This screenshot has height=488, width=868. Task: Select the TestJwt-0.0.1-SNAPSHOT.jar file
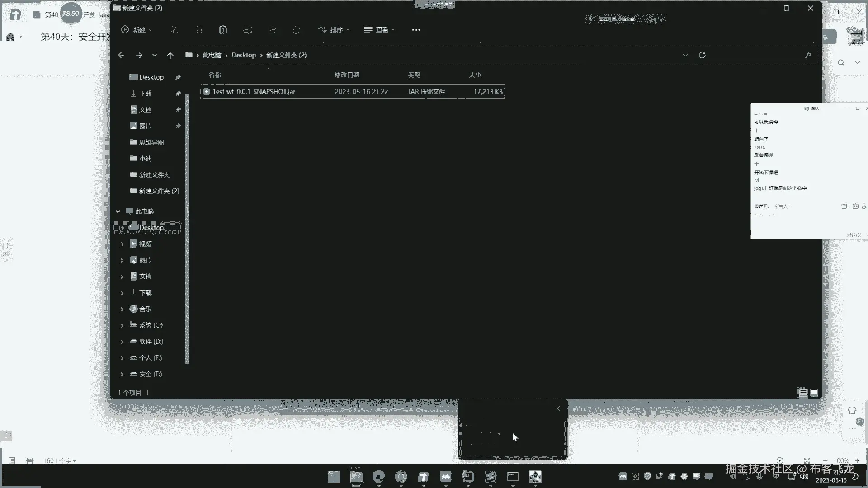(x=352, y=92)
